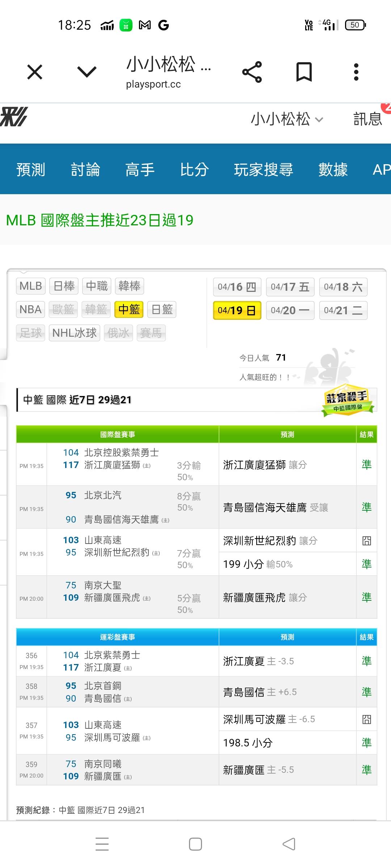391x868 pixels.
Task: Tap 青島國信海天雄鷹 受讓 prediction cell
Action: coord(287,507)
